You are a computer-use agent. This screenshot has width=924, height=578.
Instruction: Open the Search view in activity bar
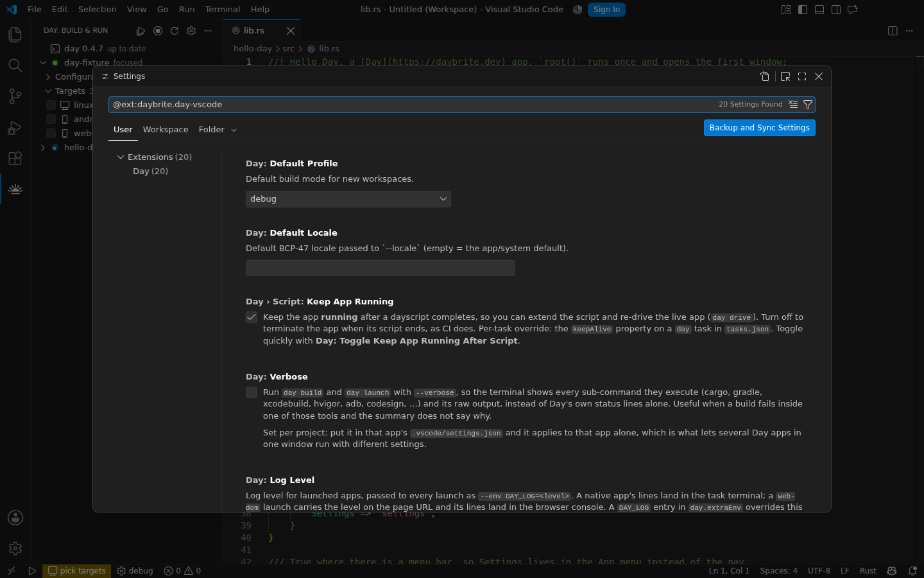[15, 66]
